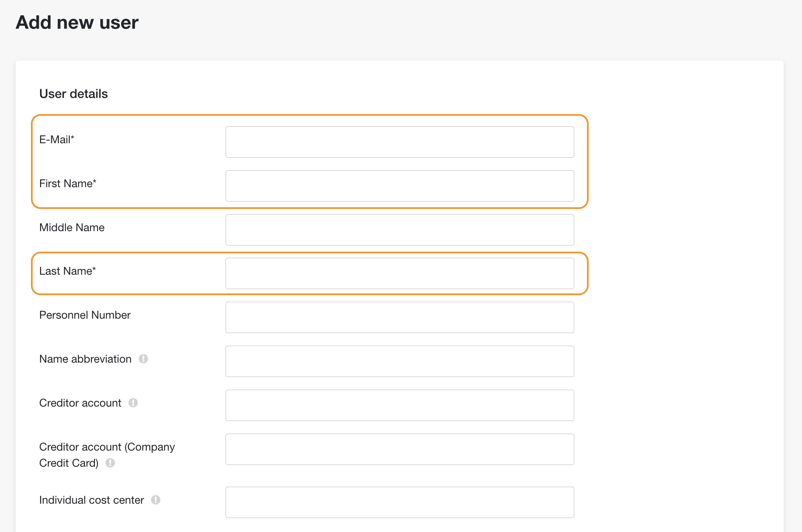Select the Creditor account input field

point(400,405)
